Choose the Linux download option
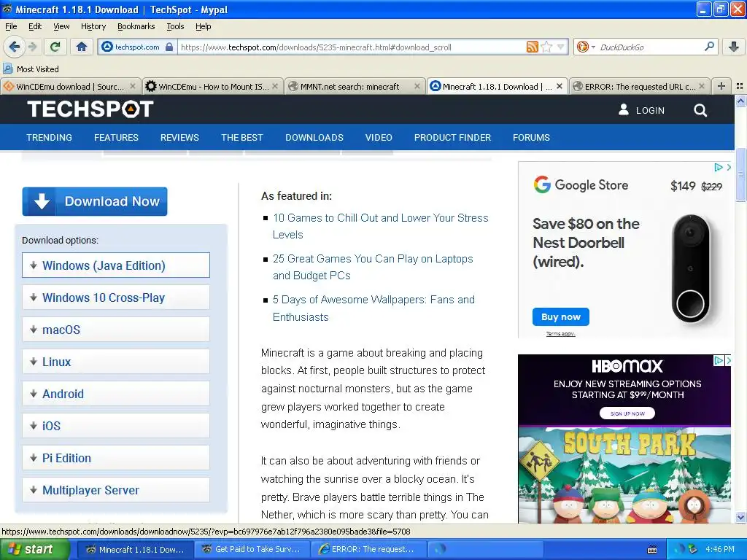 [116, 362]
